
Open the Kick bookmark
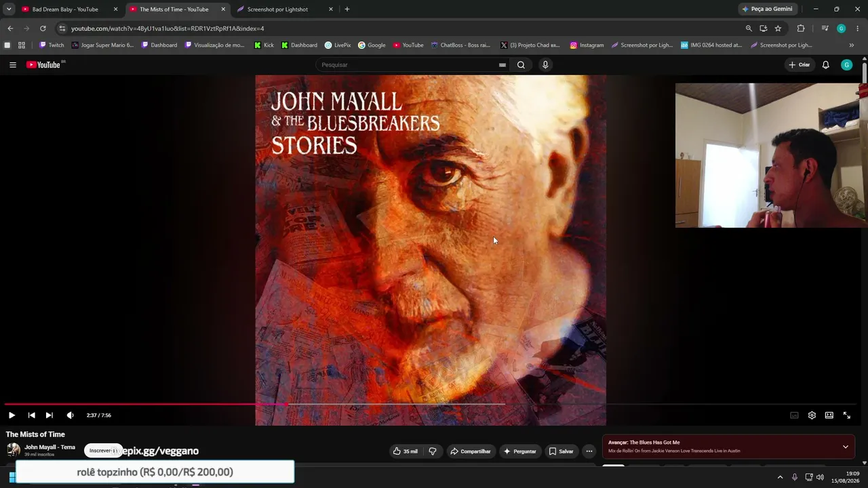point(264,45)
